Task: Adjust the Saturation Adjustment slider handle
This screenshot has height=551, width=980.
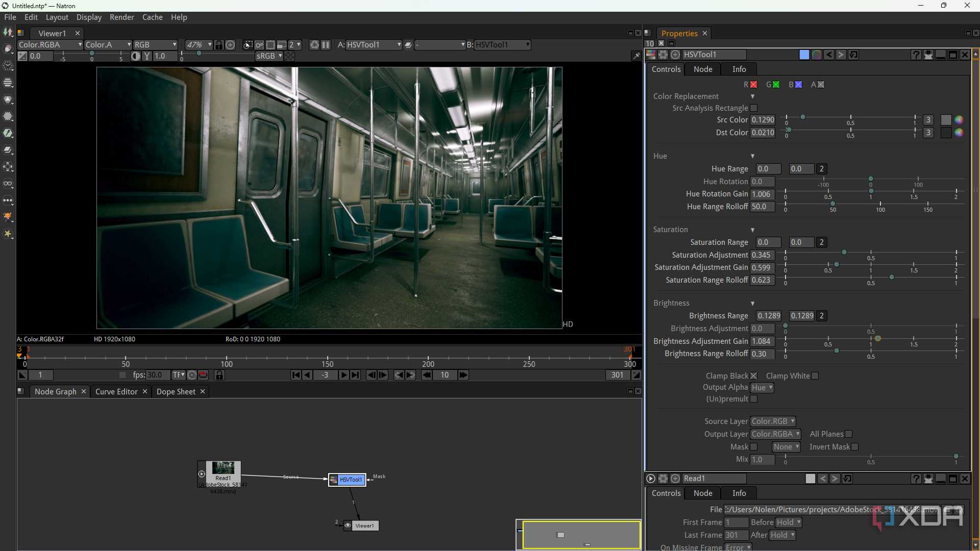Action: tap(844, 253)
